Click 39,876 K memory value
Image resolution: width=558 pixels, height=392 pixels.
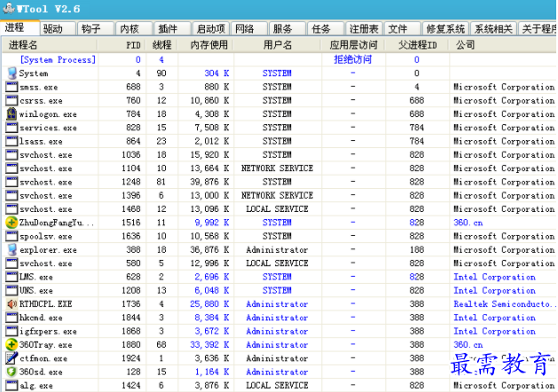[x=209, y=182]
